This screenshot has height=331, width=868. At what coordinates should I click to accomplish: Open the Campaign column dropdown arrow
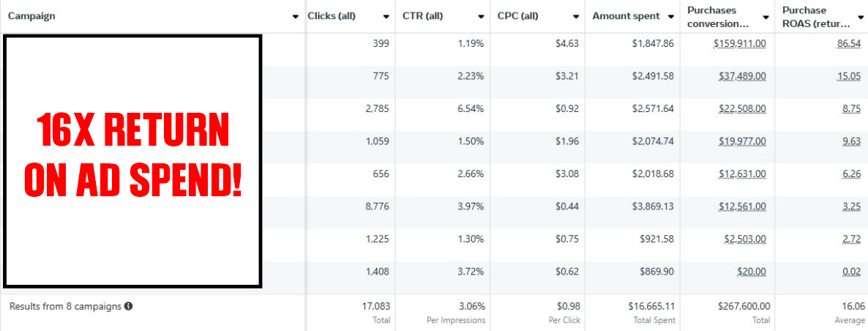296,16
